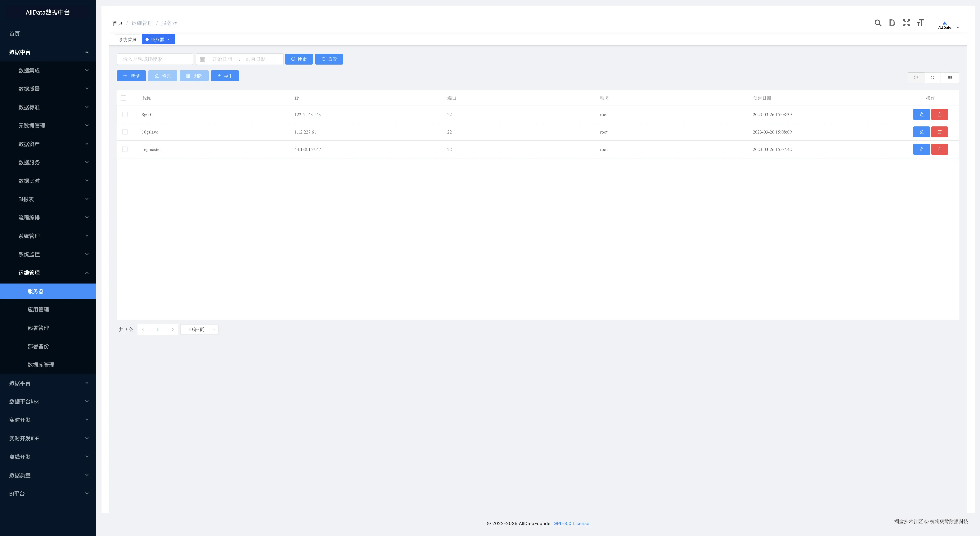Click edit icon for 8g001 row

coord(921,115)
